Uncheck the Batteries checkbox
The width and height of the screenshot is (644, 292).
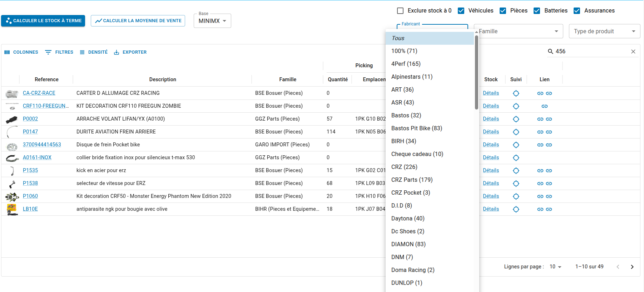click(x=537, y=11)
